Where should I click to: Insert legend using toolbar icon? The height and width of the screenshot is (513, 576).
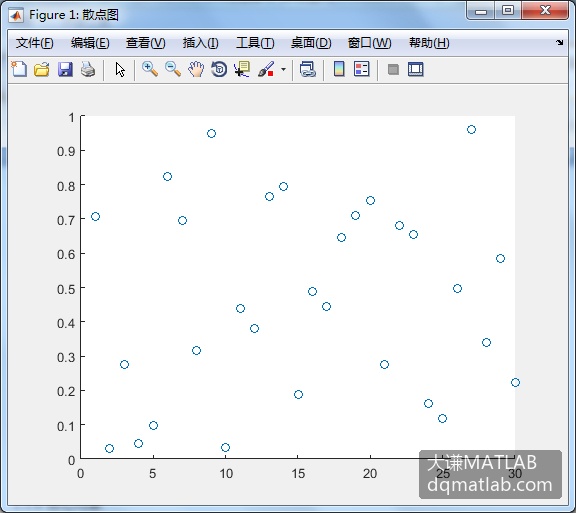(362, 69)
